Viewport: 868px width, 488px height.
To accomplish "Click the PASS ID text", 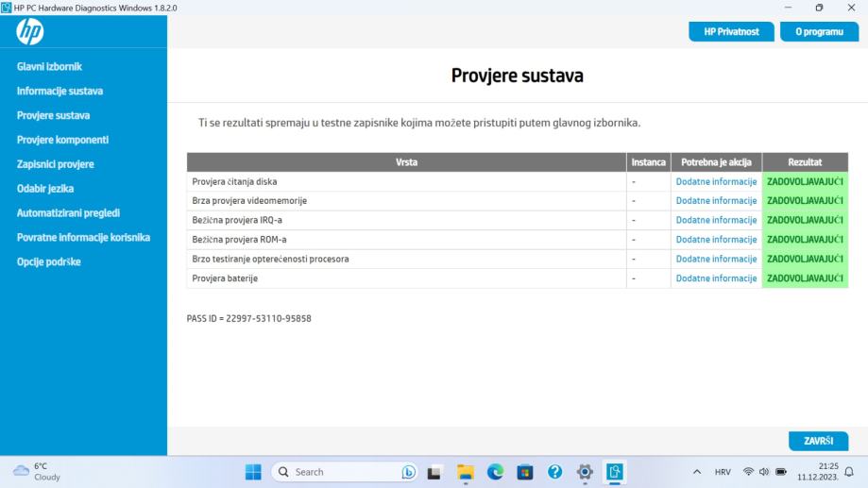I will click(249, 318).
